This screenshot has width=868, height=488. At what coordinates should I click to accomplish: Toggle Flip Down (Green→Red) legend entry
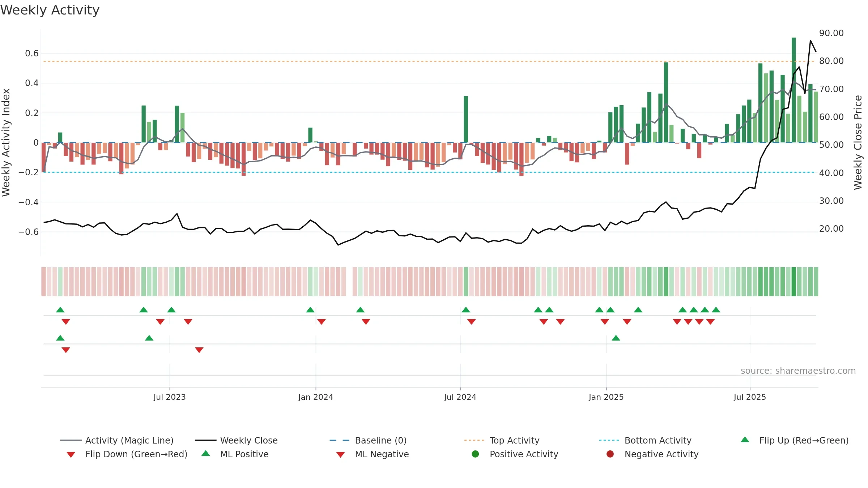click(127, 454)
